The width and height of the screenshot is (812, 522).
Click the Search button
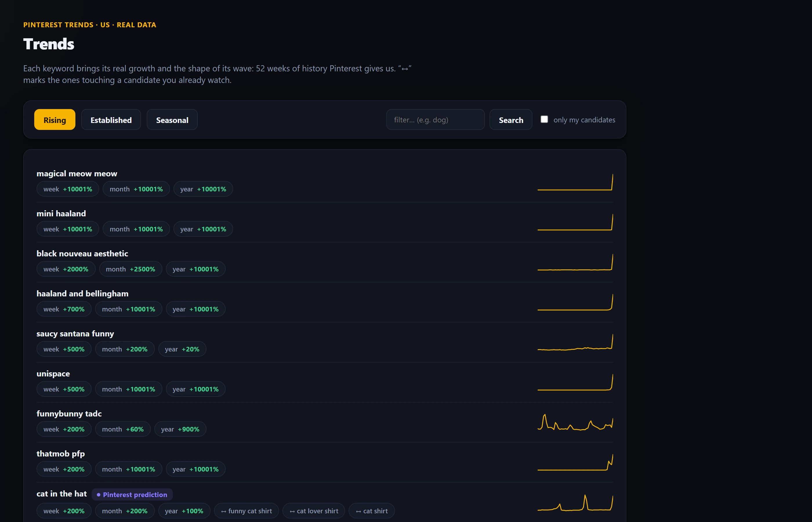[x=511, y=120]
